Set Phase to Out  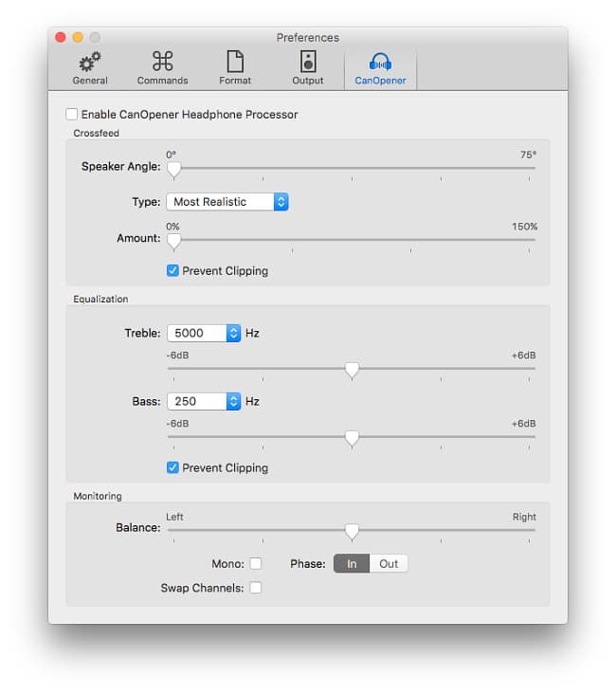389,564
